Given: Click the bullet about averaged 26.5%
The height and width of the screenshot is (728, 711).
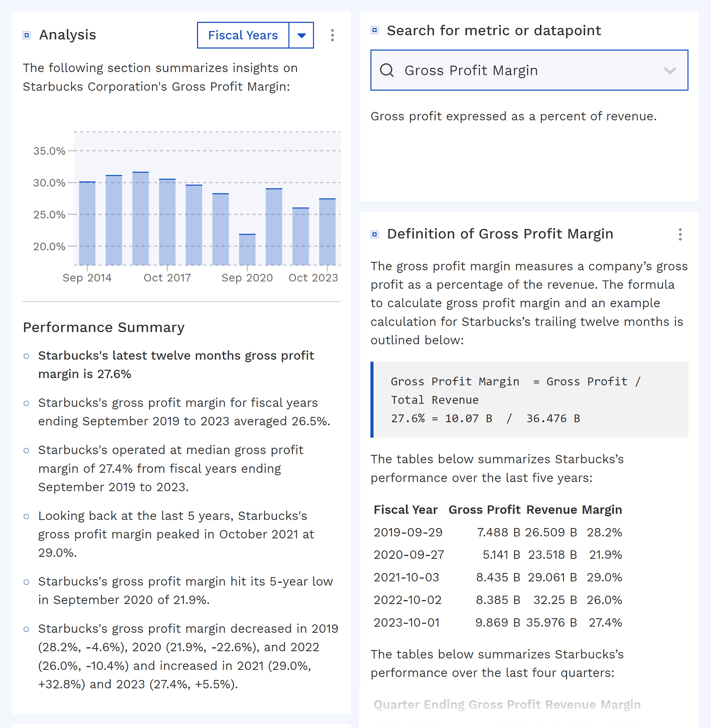Looking at the screenshot, I should pyautogui.click(x=184, y=412).
